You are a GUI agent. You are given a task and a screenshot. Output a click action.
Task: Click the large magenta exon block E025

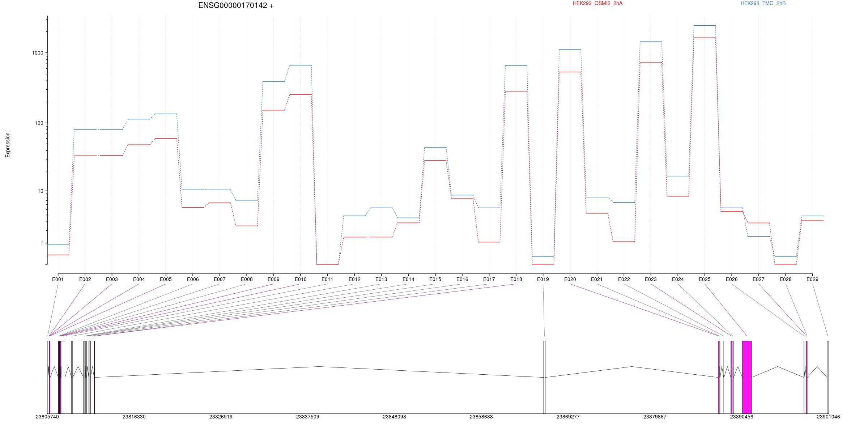pyautogui.click(x=747, y=377)
